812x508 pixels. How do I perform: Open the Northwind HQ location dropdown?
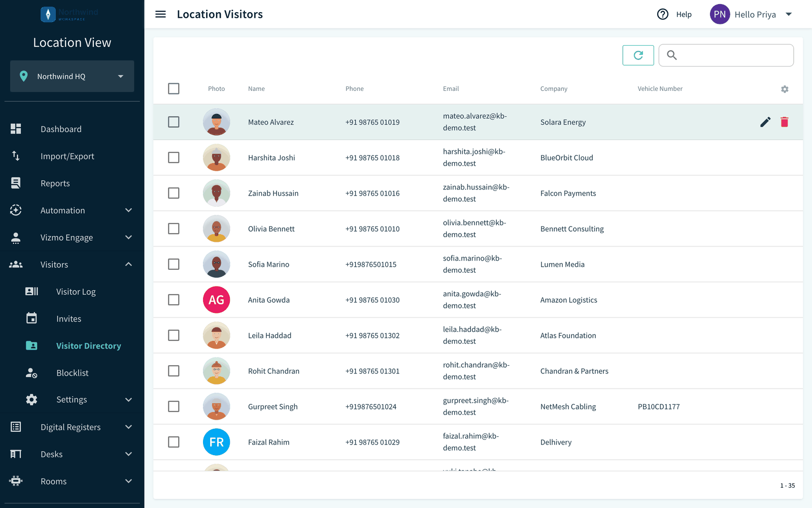click(72, 76)
